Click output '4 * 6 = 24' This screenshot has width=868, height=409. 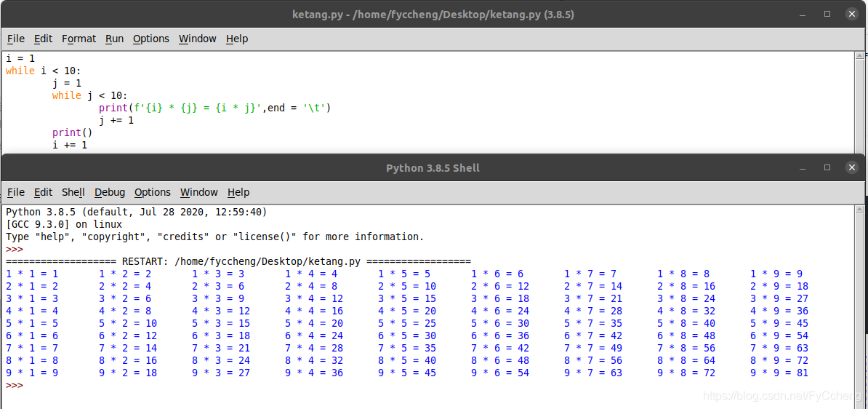[x=500, y=311]
